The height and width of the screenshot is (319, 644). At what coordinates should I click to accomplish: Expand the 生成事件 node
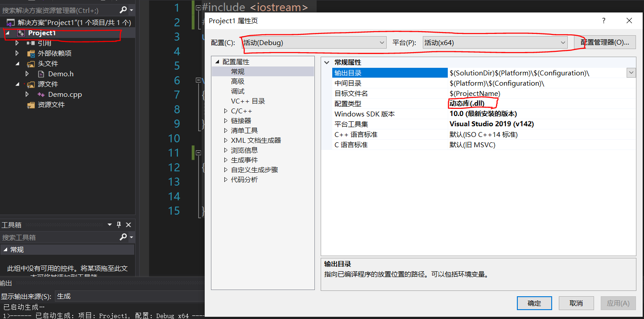tap(226, 160)
